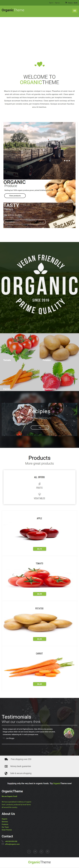This screenshot has height=868, width=79.
Task: Click the free shipping truck icon
Action: (x=6, y=759)
